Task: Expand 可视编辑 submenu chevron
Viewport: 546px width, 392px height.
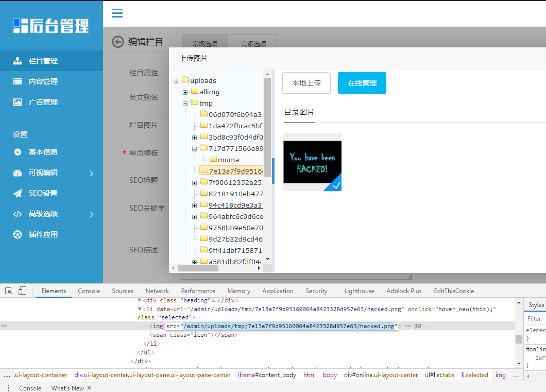Action: pyautogui.click(x=92, y=173)
